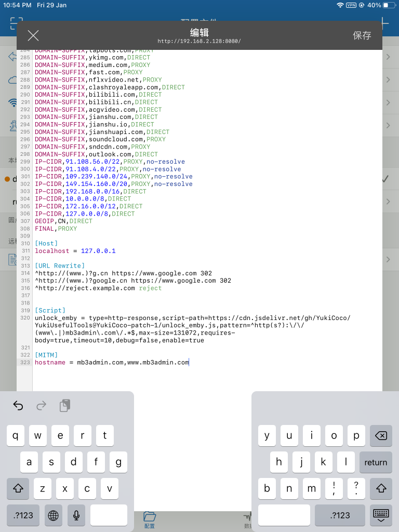Close the editor with the X icon
This screenshot has width=399, height=532.
(33, 35)
